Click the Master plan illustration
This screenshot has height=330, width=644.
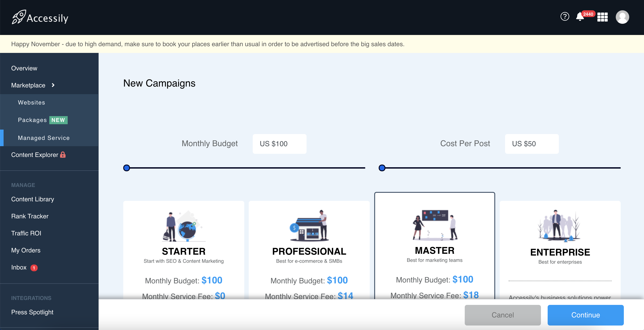tap(434, 225)
